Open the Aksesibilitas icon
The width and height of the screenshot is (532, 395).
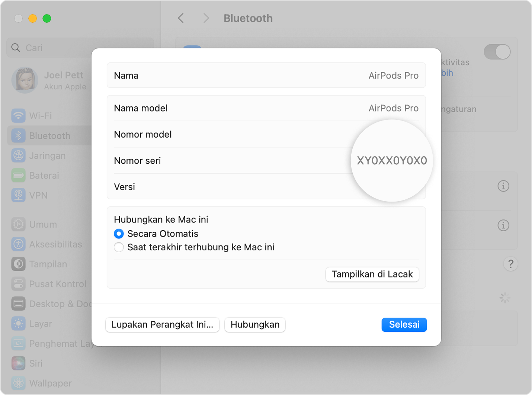tap(18, 244)
